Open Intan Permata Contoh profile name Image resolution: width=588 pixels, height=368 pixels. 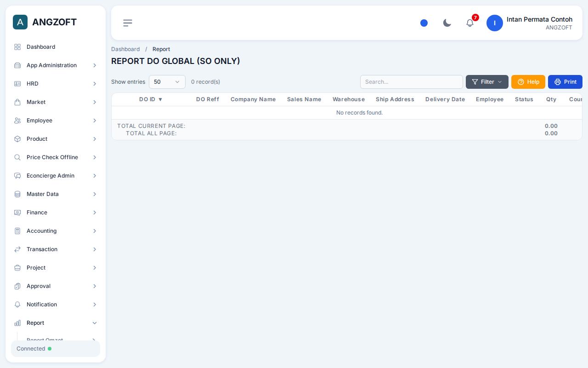click(x=539, y=19)
